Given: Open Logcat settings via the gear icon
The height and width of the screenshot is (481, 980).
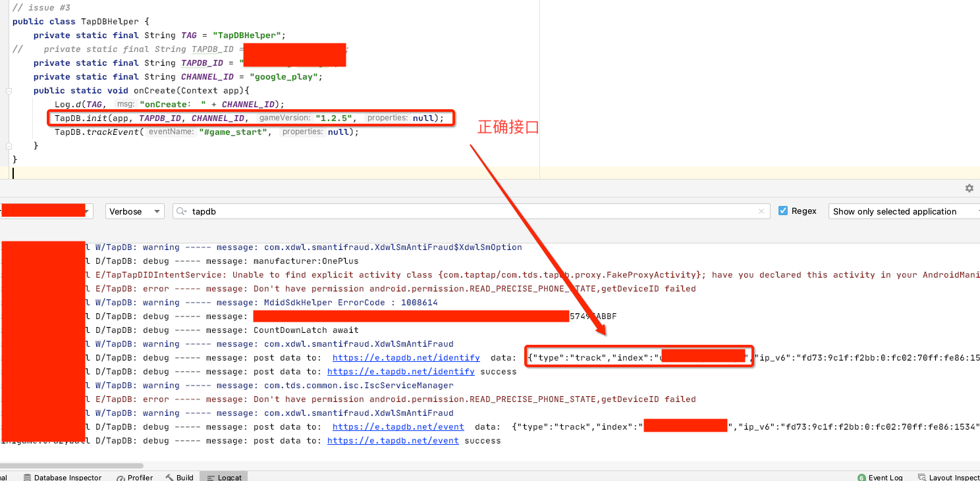Looking at the screenshot, I should coord(969,188).
